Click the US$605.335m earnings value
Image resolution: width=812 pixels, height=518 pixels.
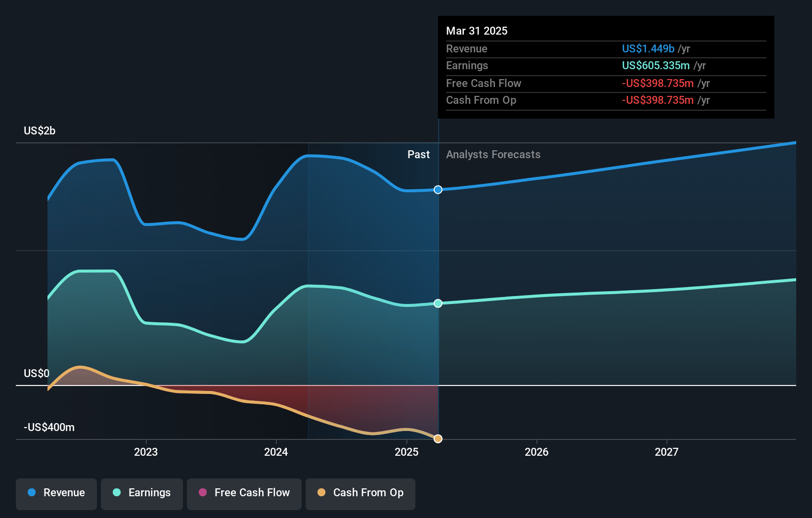656,66
